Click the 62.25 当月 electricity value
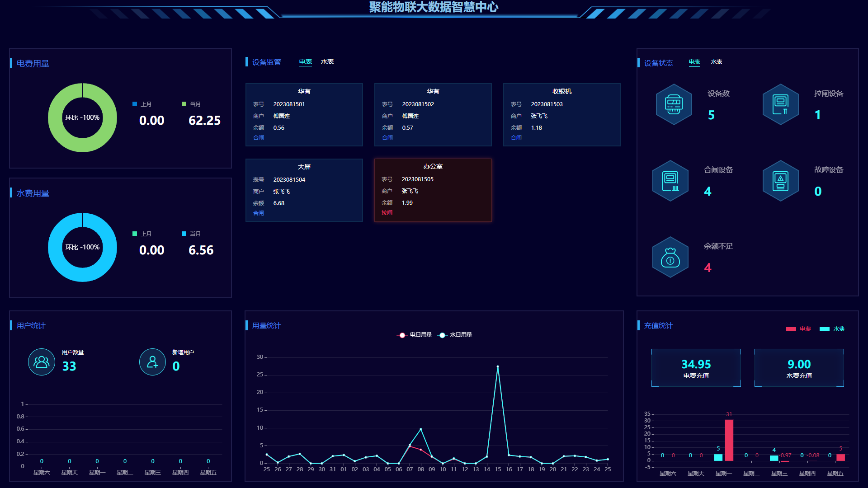This screenshot has width=868, height=488. point(205,121)
